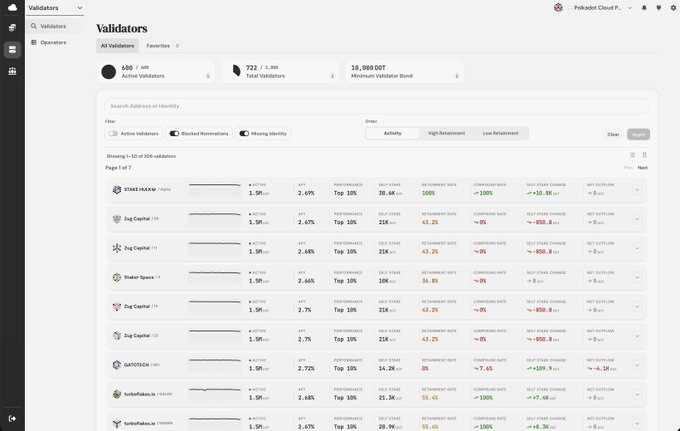Open Validators in the side submenu

[x=53, y=26]
